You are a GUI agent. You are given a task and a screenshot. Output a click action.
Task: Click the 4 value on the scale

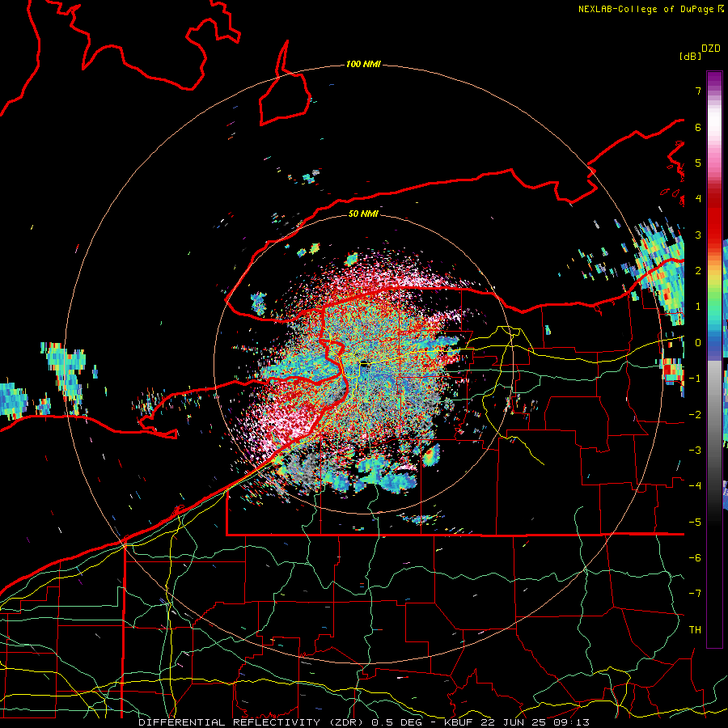[698, 199]
